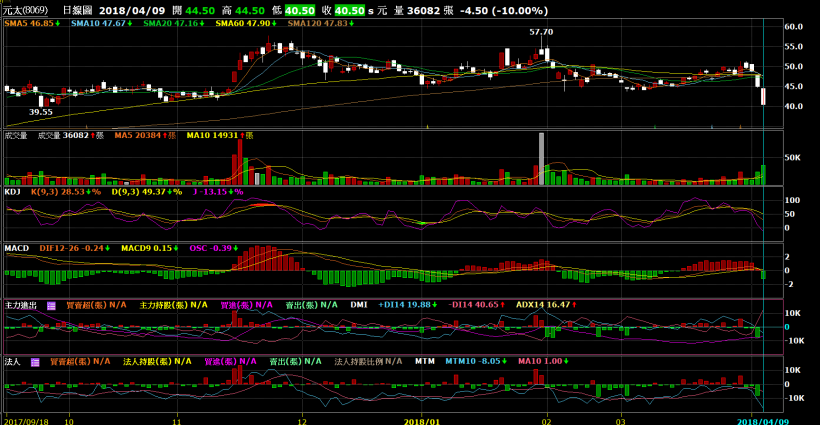The image size is (820, 425).
Task: Open the KDJ indicator panel title
Action: pyautogui.click(x=13, y=190)
